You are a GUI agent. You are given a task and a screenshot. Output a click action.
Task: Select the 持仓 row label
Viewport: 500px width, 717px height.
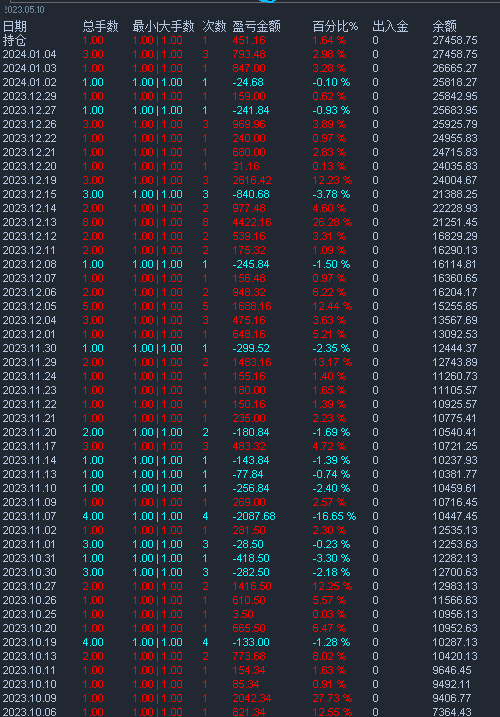(x=14, y=40)
